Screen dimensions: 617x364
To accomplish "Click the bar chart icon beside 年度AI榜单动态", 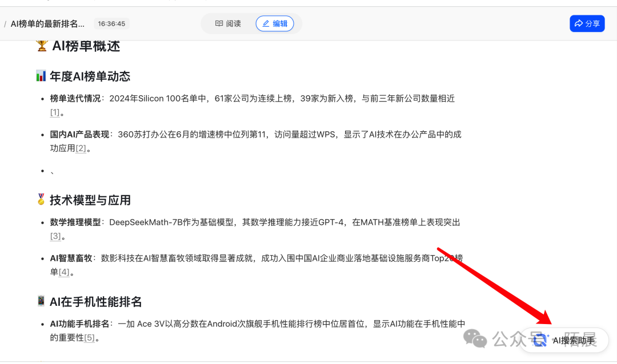I will [41, 76].
